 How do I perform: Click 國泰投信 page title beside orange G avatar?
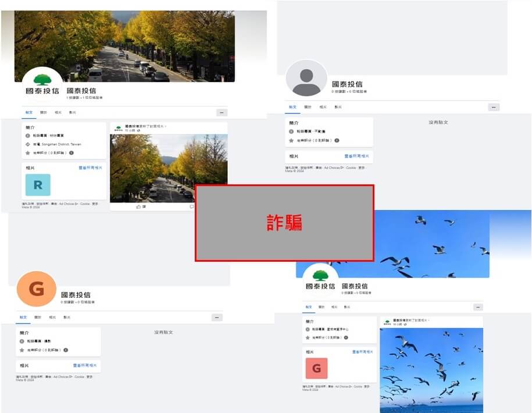click(x=76, y=294)
